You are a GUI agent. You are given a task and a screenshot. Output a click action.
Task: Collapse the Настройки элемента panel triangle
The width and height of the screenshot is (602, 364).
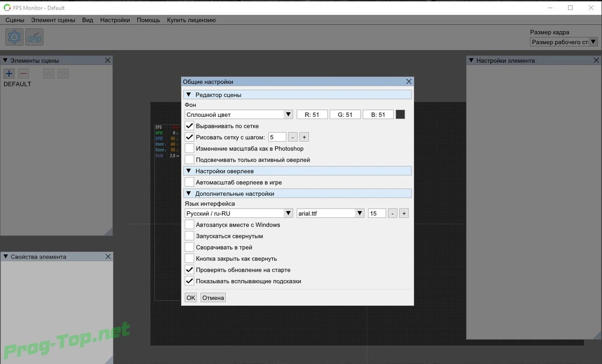click(471, 61)
